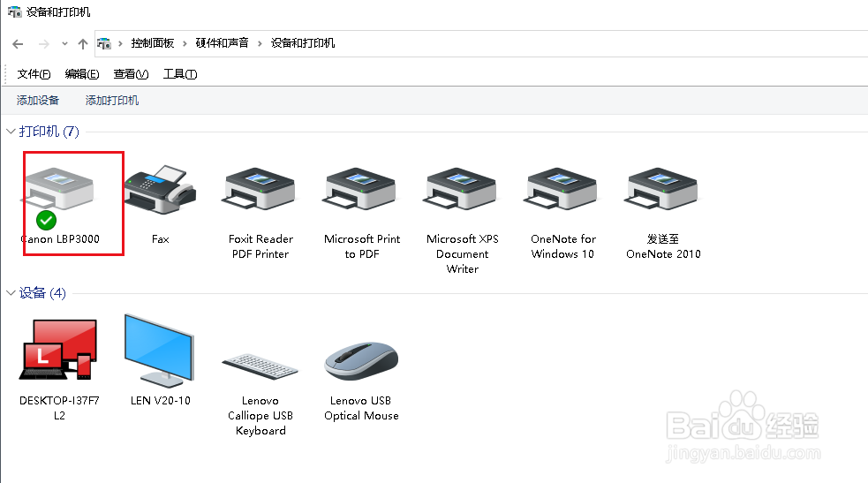Click the Microsoft XPS Document Writer label
The width and height of the screenshot is (868, 483).
point(462,254)
